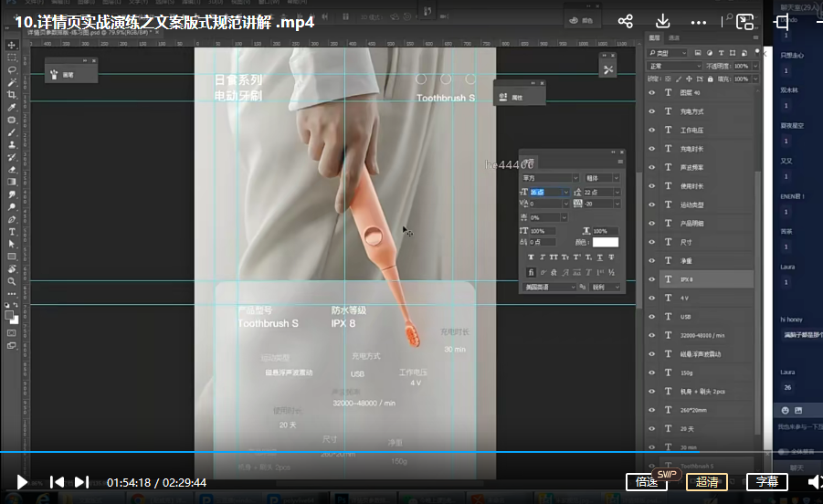The width and height of the screenshot is (823, 504).
Task: Open the 苹方 font family dropdown
Action: click(550, 177)
